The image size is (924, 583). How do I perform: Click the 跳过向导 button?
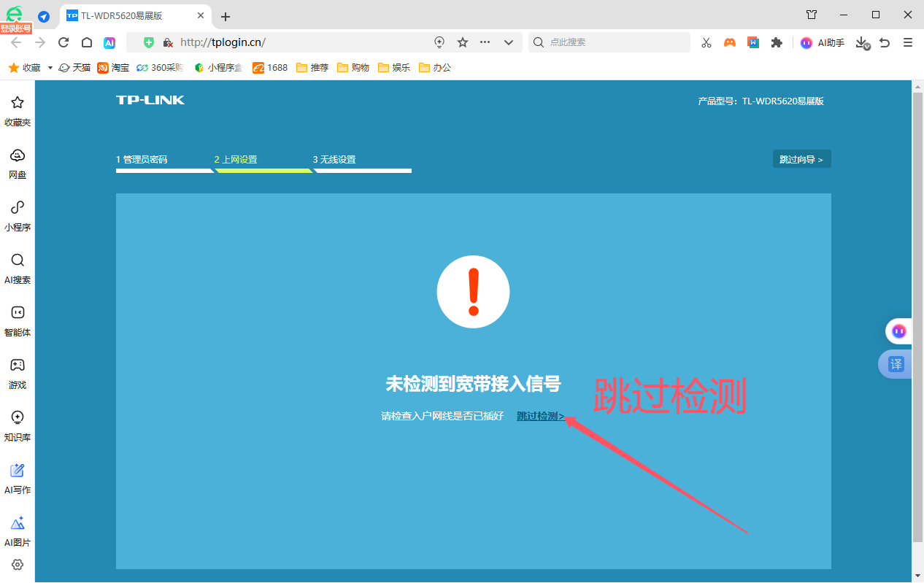pos(801,159)
